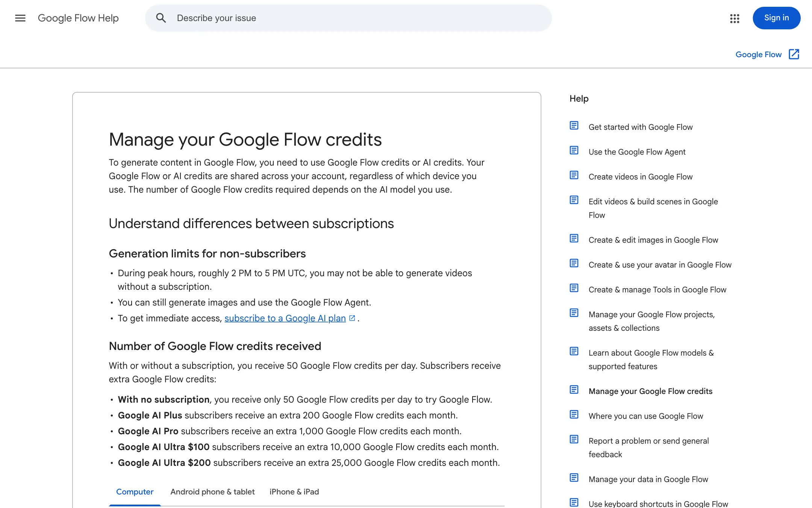The height and width of the screenshot is (508, 812).
Task: Click 'Generation limits for non-subscribers' heading
Action: 207,254
